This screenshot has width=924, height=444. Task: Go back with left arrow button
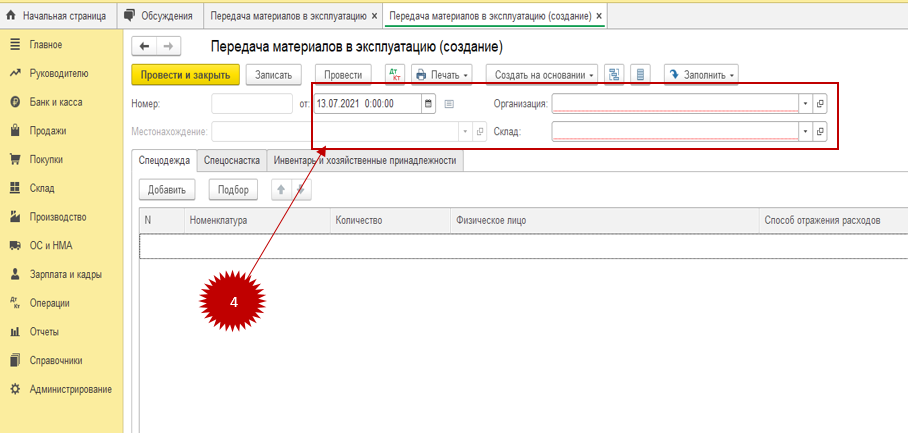[145, 47]
